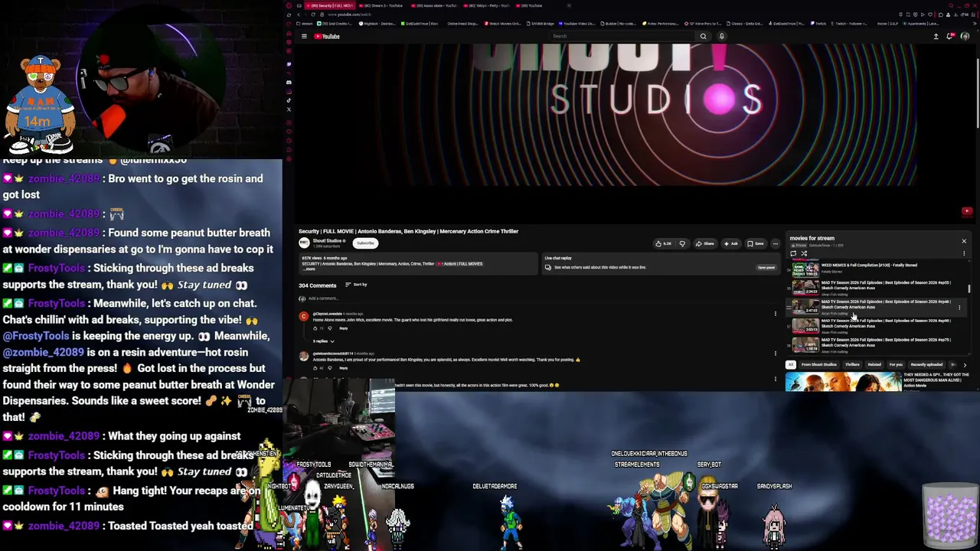This screenshot has width=980, height=551.
Task: Open the Twitch bookmark
Action: point(818,24)
